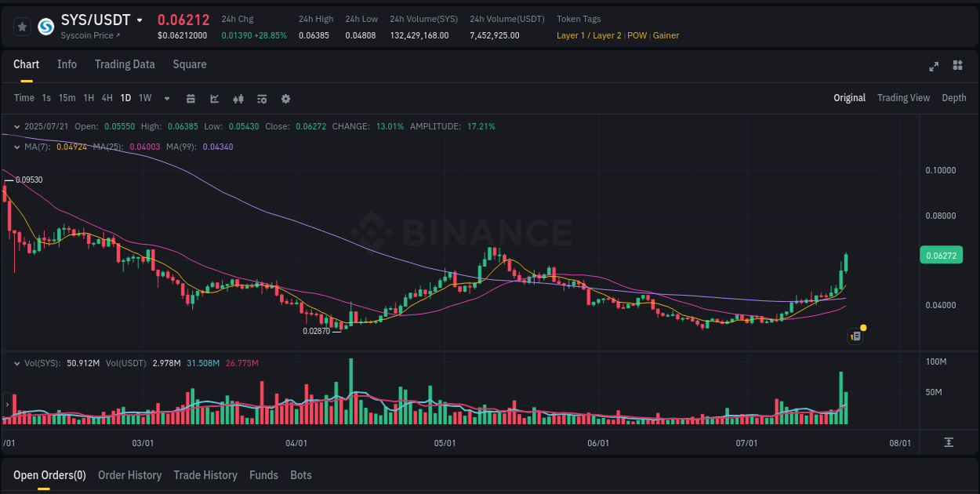Image resolution: width=980 pixels, height=494 pixels.
Task: Toggle the favorite star for SYS/USDT
Action: (x=21, y=26)
